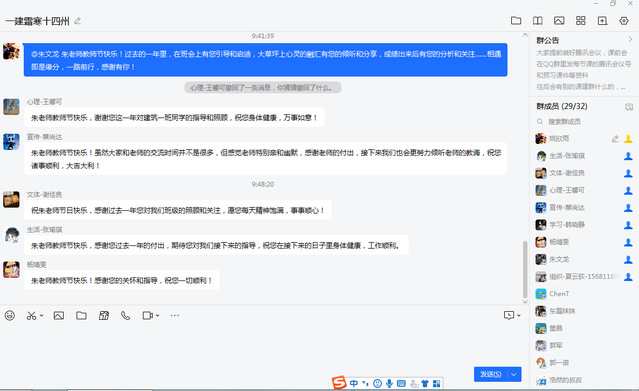Open group apps grid icon
639x391 pixels.
tap(581, 20)
